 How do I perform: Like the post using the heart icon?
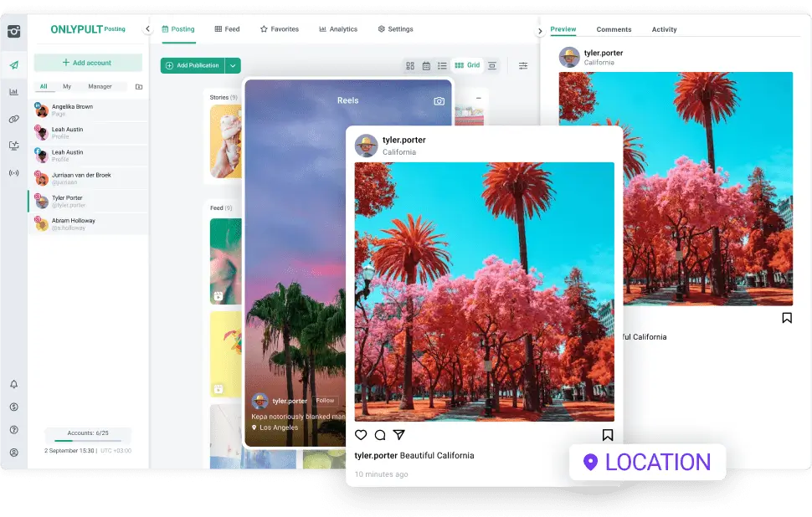tap(361, 435)
